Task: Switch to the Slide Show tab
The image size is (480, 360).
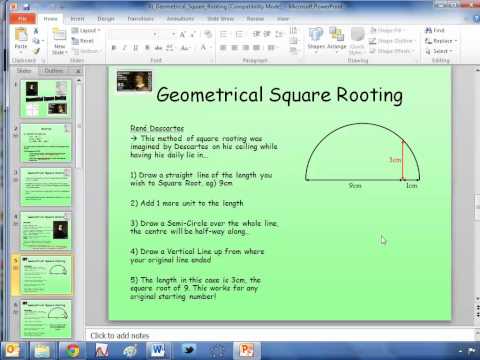Action: 221,19
